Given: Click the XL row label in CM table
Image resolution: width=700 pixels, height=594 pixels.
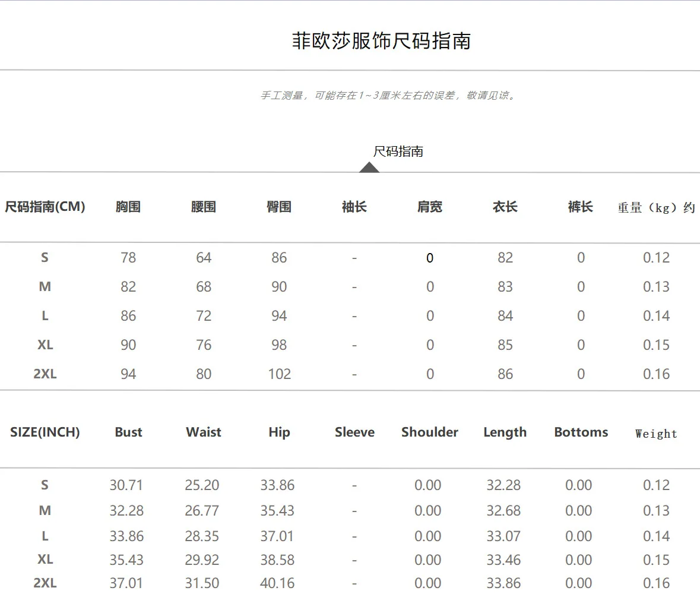Looking at the screenshot, I should 45,345.
